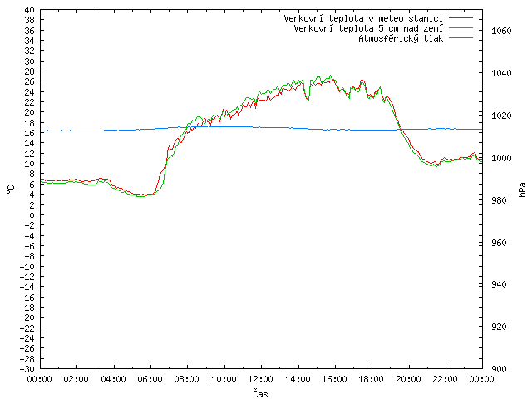This screenshot has height=399, width=532.
Task: Click the 06:00 time axis label
Action: click(150, 379)
